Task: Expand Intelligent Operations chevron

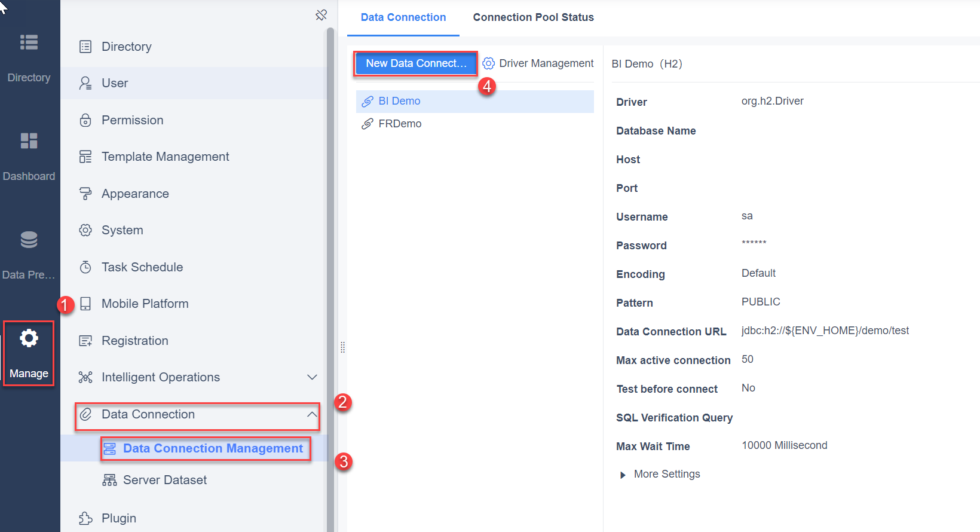Action: (x=312, y=377)
